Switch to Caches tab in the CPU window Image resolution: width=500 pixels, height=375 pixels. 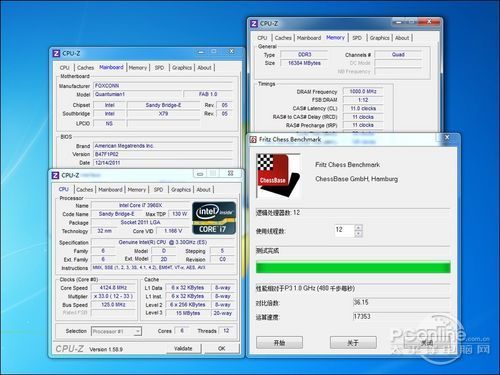click(x=85, y=189)
